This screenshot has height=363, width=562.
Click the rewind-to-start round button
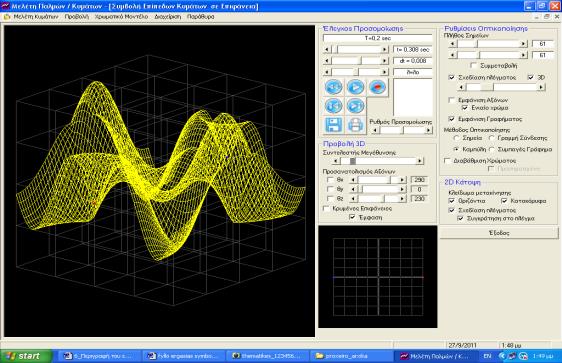(333, 87)
